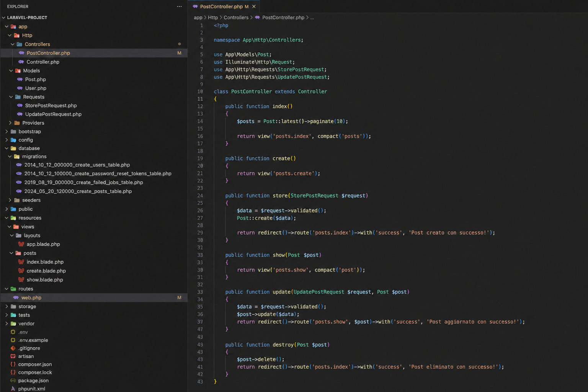
Task: Collapse the Http folder chevron
Action: (x=10, y=35)
